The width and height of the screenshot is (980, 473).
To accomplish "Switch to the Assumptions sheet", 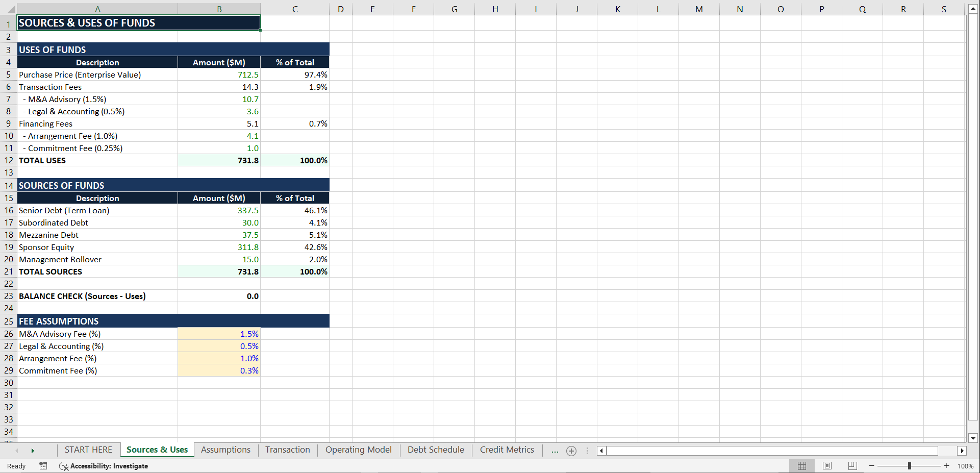I will (225, 450).
